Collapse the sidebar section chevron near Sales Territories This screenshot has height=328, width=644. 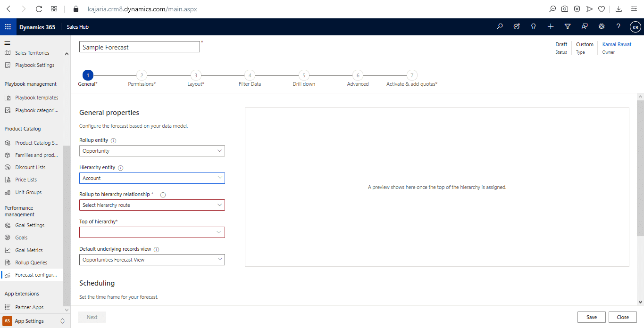67,54
